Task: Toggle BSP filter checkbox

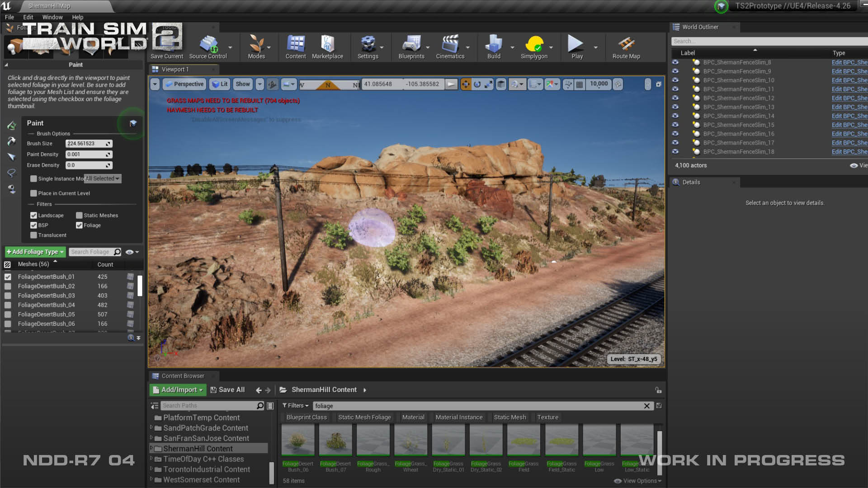Action: (x=34, y=225)
